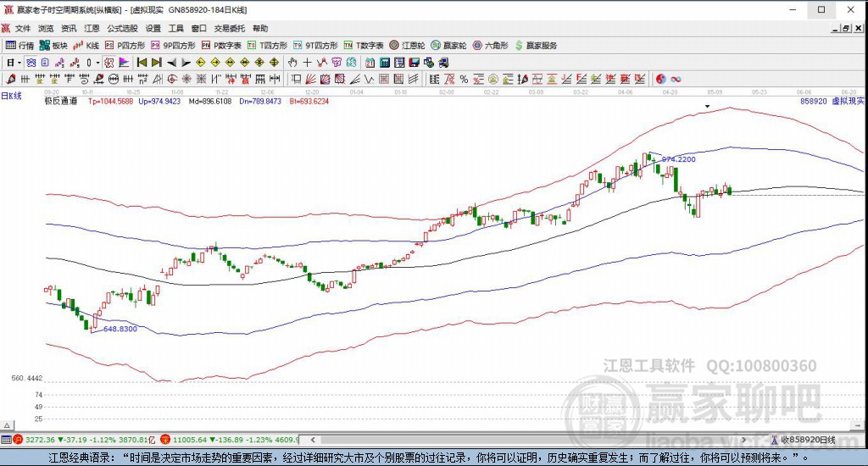This screenshot has height=466, width=868.
Task: Open the T四方形 tool
Action: click(267, 46)
